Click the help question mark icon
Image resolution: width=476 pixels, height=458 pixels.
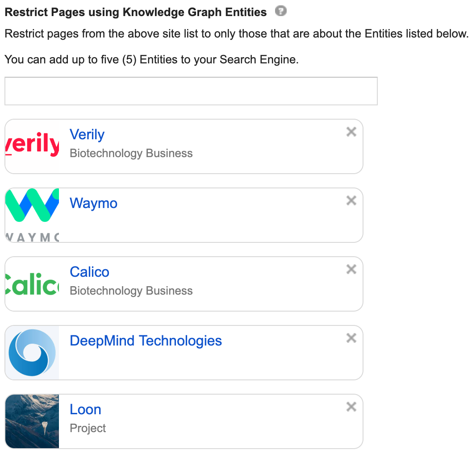tap(280, 11)
